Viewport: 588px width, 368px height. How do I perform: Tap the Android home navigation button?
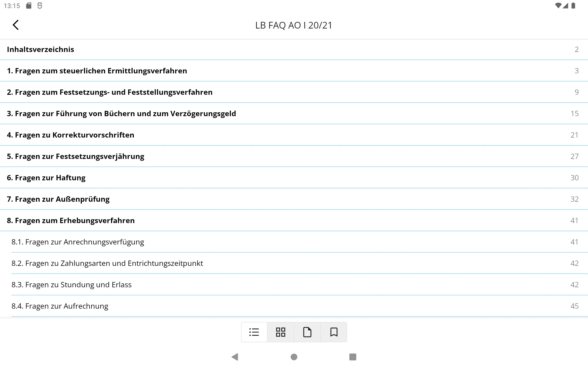pos(294,357)
